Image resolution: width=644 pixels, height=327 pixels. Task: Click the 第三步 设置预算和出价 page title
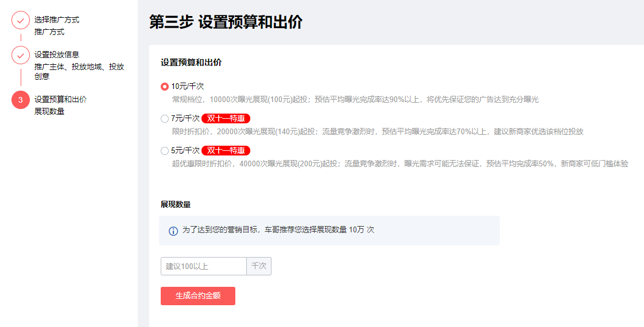(226, 22)
